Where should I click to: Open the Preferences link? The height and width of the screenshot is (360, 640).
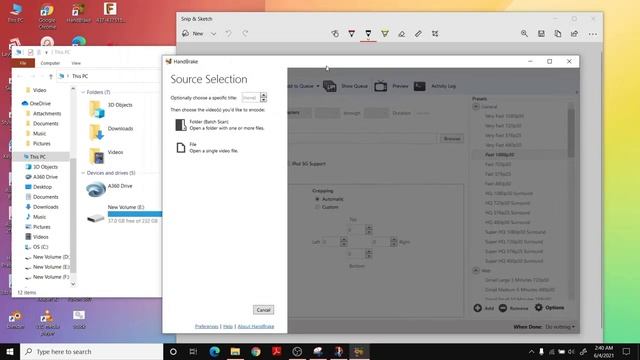click(x=207, y=327)
